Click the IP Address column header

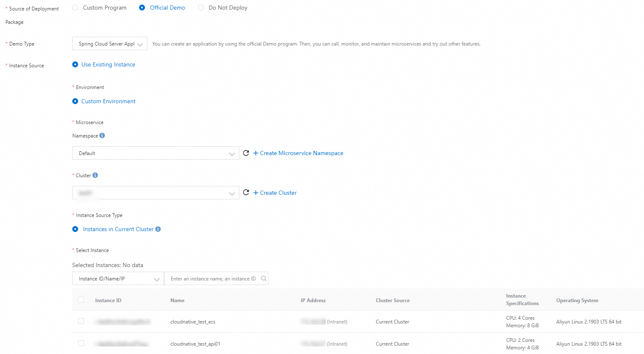coord(313,301)
